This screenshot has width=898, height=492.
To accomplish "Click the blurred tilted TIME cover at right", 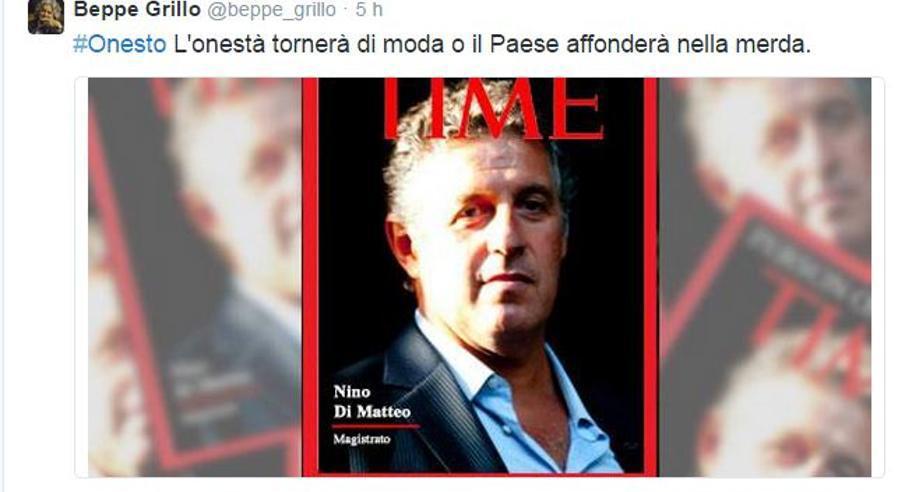I will coord(765,277).
